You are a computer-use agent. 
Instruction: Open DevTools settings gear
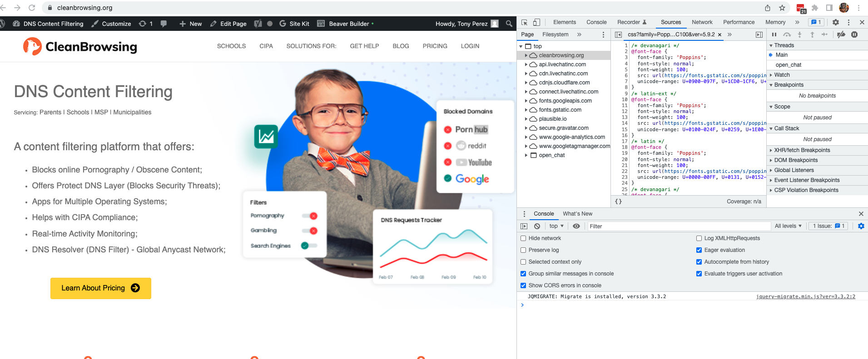coord(836,22)
